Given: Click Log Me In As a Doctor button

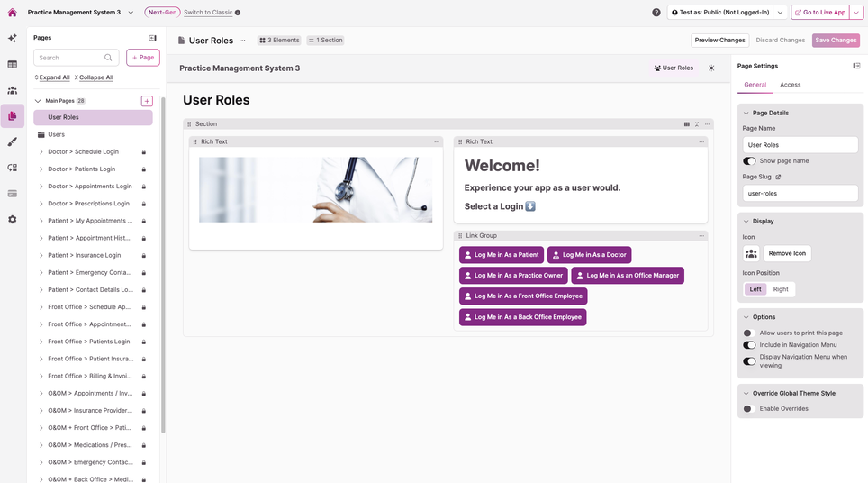Looking at the screenshot, I should click(589, 255).
